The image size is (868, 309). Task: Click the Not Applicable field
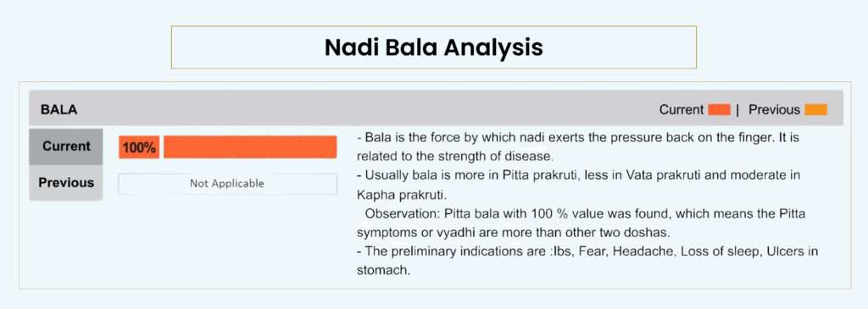227,184
